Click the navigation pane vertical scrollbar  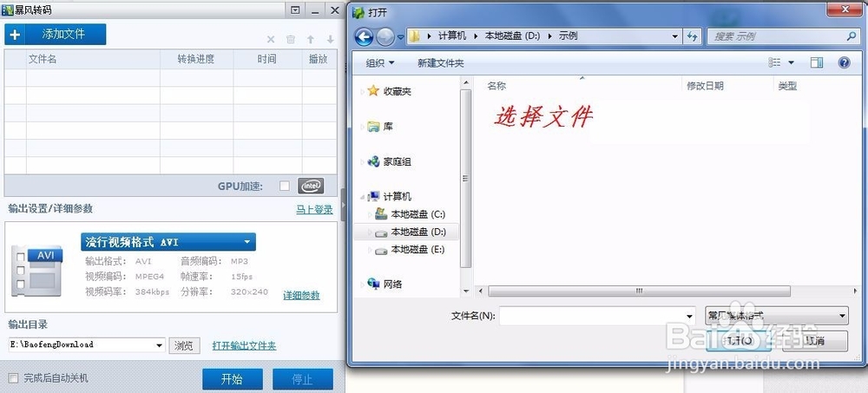[465, 178]
